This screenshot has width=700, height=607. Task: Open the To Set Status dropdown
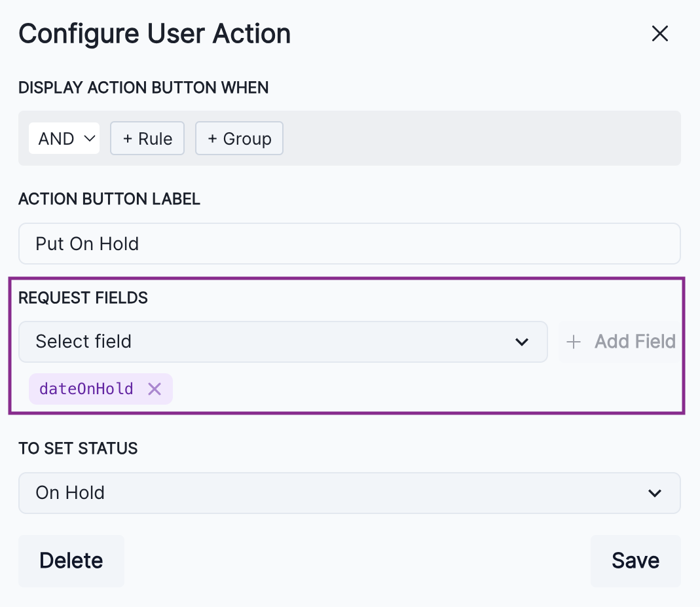point(350,493)
